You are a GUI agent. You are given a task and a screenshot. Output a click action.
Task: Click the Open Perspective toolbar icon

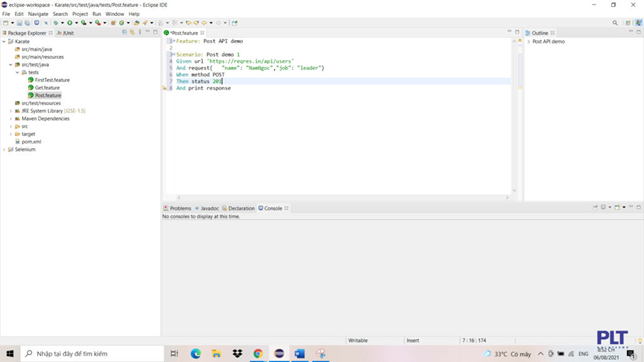click(628, 23)
